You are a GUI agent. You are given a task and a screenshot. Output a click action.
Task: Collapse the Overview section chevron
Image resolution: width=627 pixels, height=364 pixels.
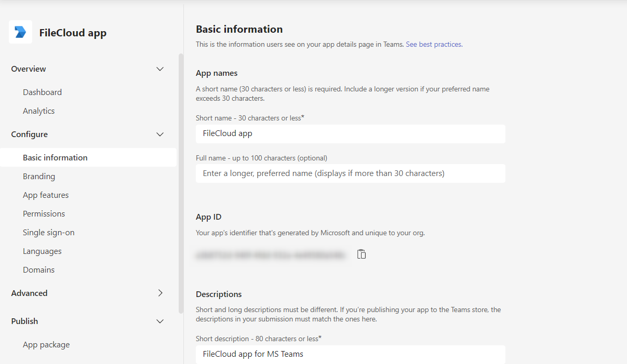point(160,69)
